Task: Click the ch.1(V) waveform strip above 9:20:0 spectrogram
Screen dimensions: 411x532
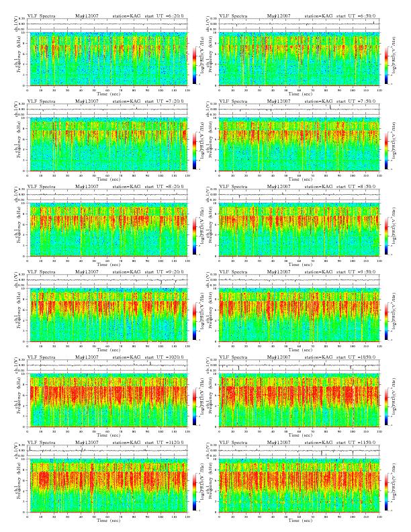Action: (107, 280)
